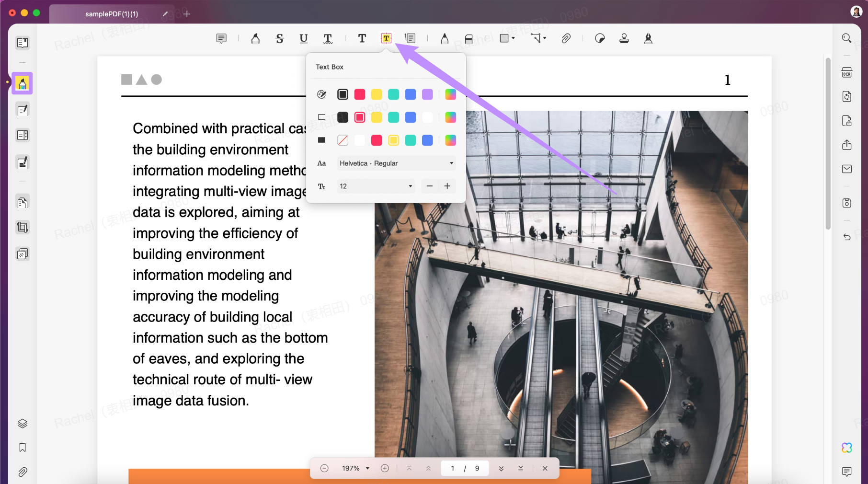Run OCR text recognition
868x484 pixels.
tap(847, 72)
